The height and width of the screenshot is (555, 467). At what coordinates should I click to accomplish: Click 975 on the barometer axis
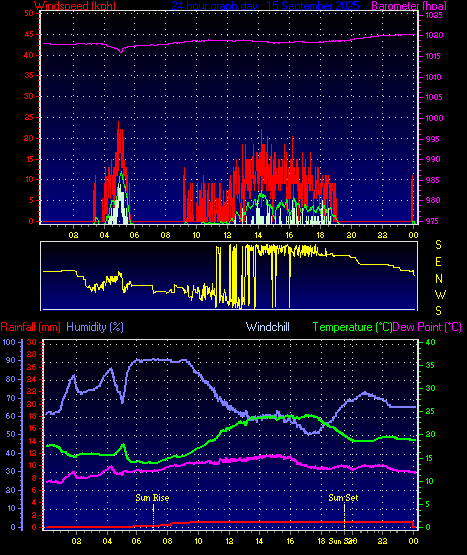point(432,221)
